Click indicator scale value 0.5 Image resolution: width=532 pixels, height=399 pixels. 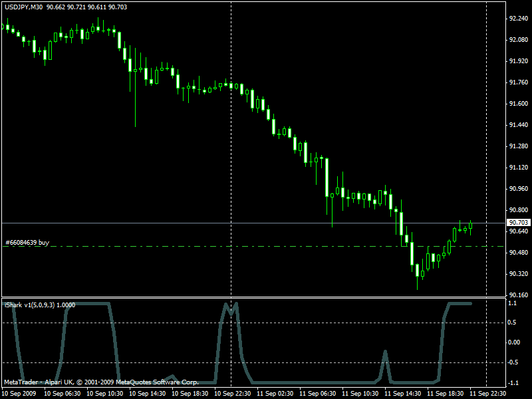[512, 323]
